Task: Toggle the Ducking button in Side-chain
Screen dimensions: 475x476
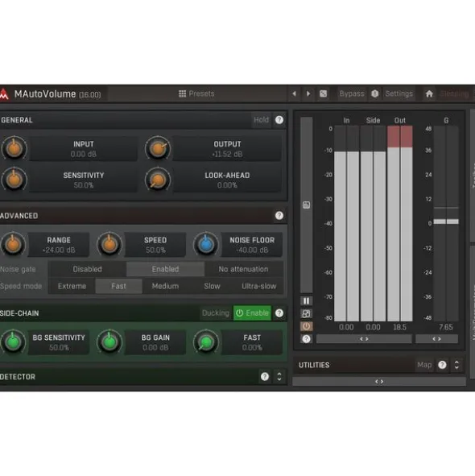Action: coord(216,313)
